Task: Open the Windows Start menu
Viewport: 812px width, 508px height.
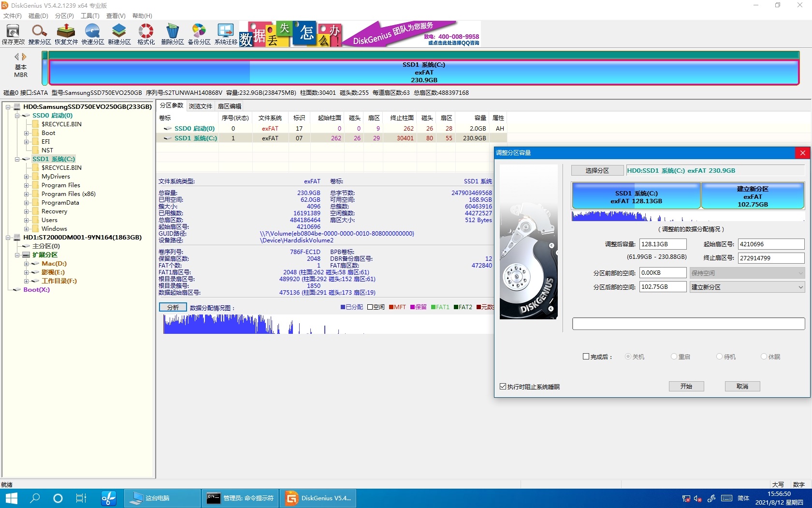Action: click(11, 498)
